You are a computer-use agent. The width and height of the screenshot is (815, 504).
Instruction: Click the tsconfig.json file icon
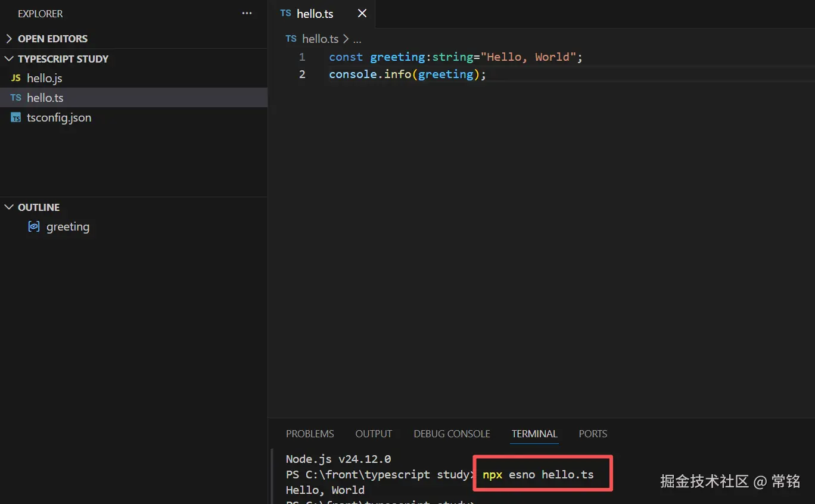coord(16,118)
